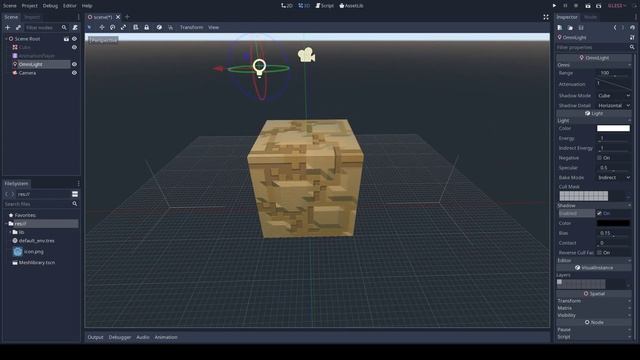640x360 pixels.
Task: Collapse the Shadow section
Action: (x=594, y=205)
